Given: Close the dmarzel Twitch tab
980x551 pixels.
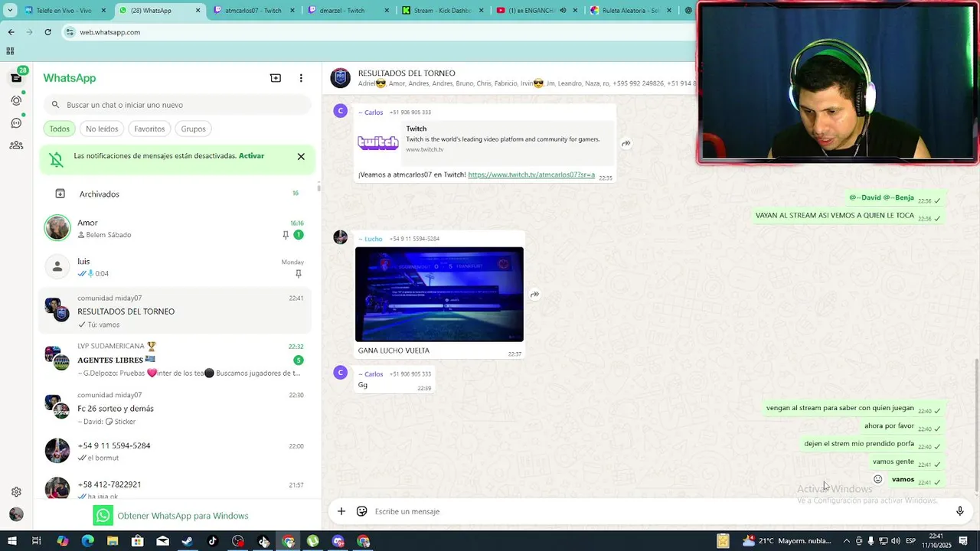Looking at the screenshot, I should coord(387,11).
